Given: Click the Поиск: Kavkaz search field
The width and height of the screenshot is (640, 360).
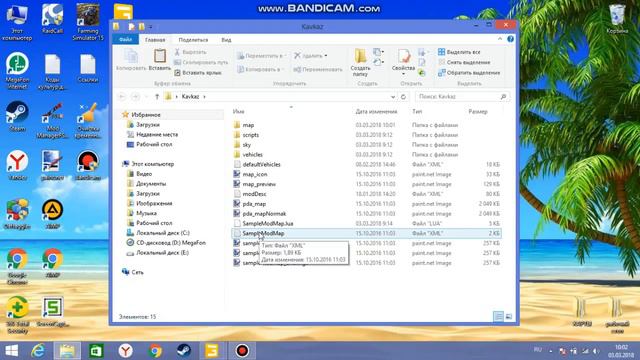Looking at the screenshot, I should 462,97.
